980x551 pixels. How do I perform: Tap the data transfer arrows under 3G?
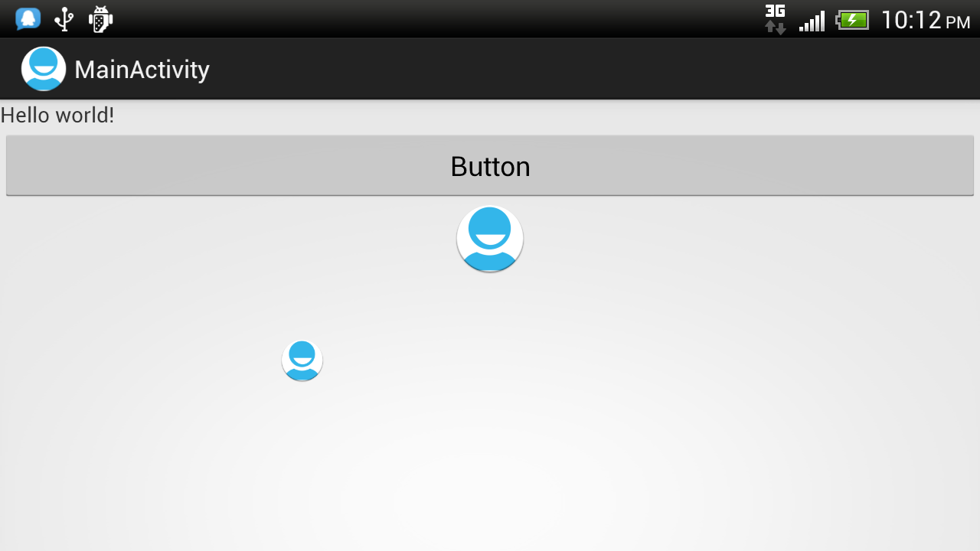[776, 28]
